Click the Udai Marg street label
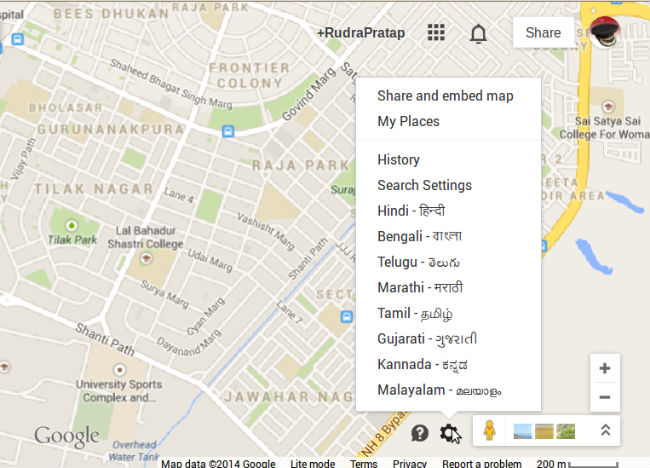 click(x=210, y=260)
